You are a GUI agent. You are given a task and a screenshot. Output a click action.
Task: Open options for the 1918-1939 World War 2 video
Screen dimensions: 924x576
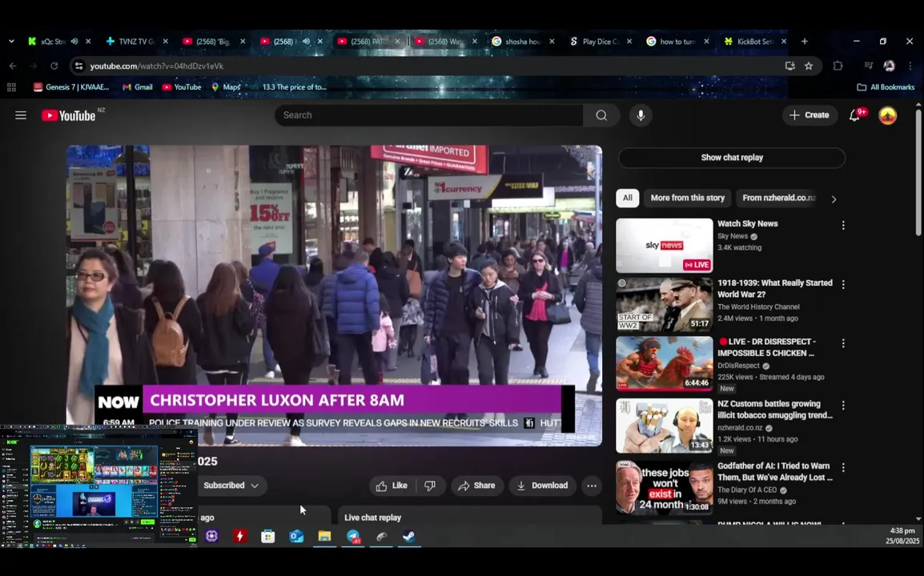(x=843, y=285)
